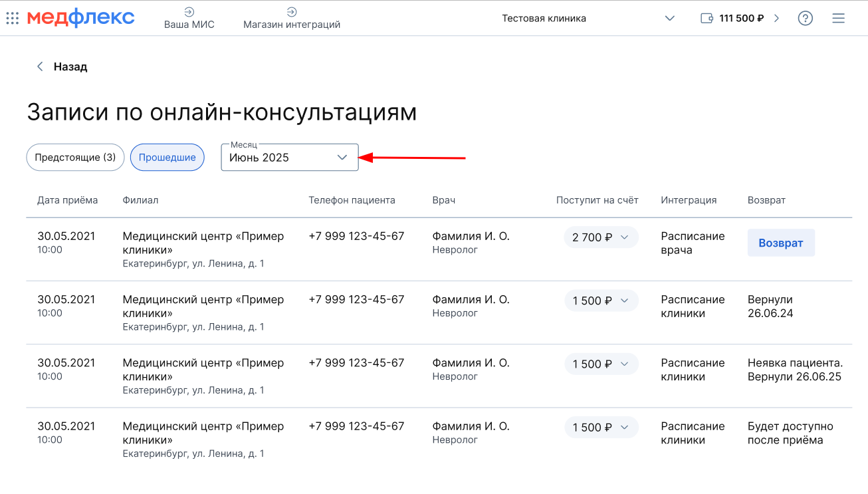Image resolution: width=868 pixels, height=494 pixels.
Task: Click the Записи по онлайн-консультациям heading
Action: pos(222,112)
